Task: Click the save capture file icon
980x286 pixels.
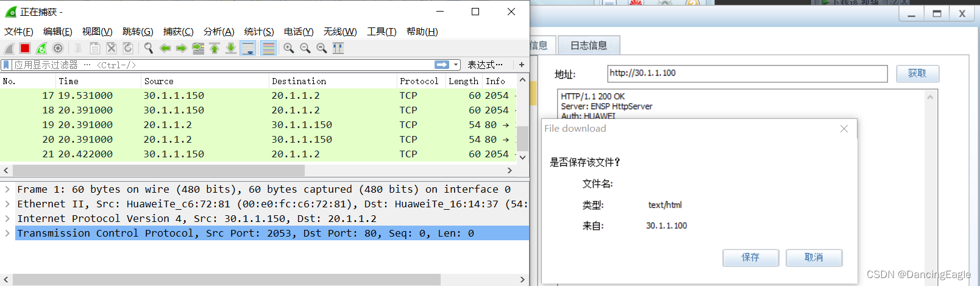Action: click(95, 48)
